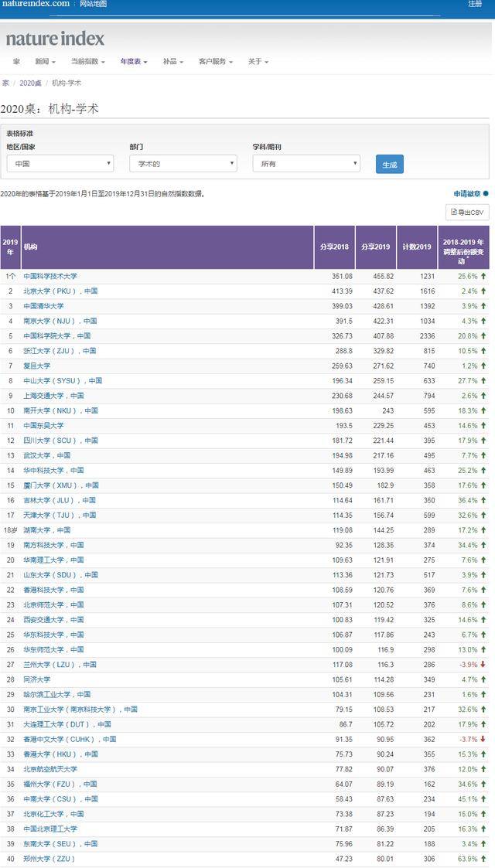Viewport: 495px width, 868px height.
Task: Click red down arrow in 兰州大学 row
Action: coord(483,665)
